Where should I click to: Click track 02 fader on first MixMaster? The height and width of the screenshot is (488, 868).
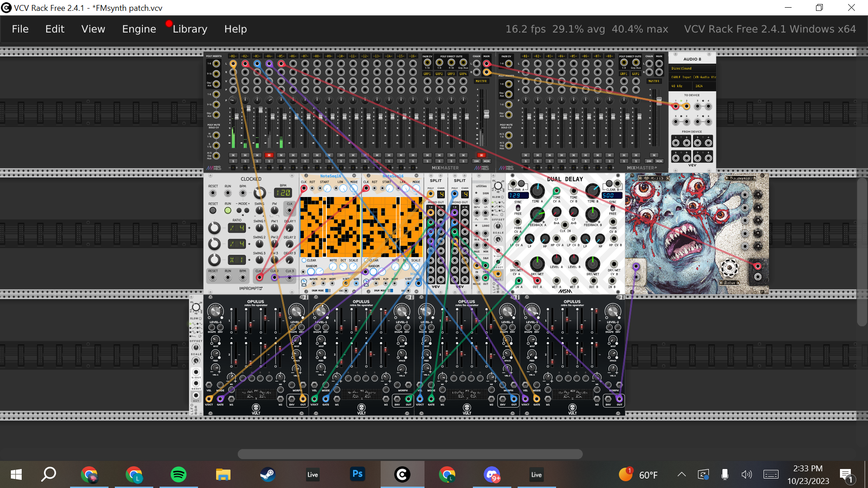point(249,109)
